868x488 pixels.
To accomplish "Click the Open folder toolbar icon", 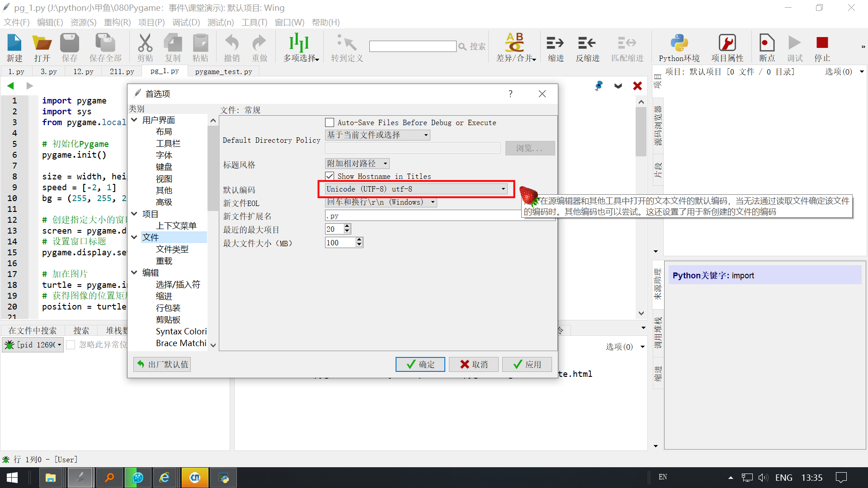I will click(42, 43).
